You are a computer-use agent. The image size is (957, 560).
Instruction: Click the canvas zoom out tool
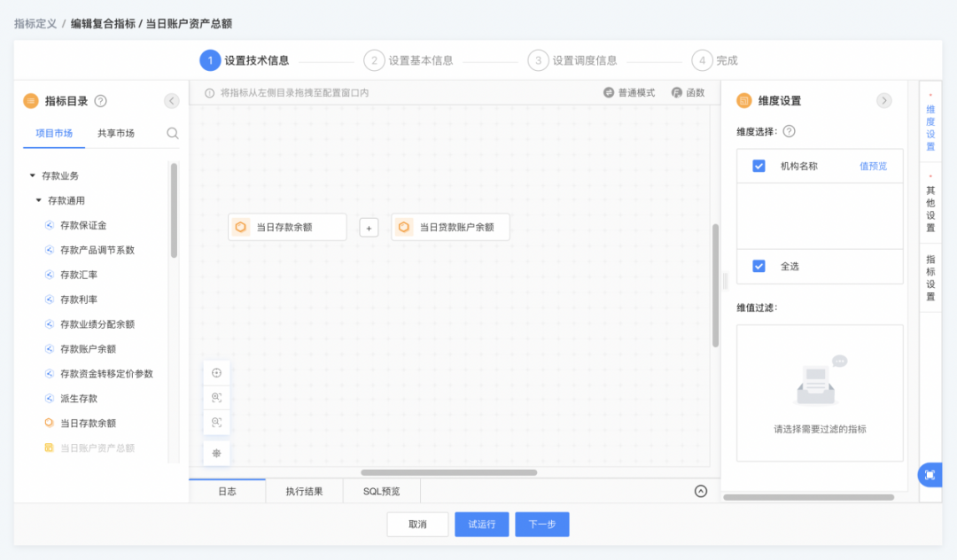click(217, 422)
